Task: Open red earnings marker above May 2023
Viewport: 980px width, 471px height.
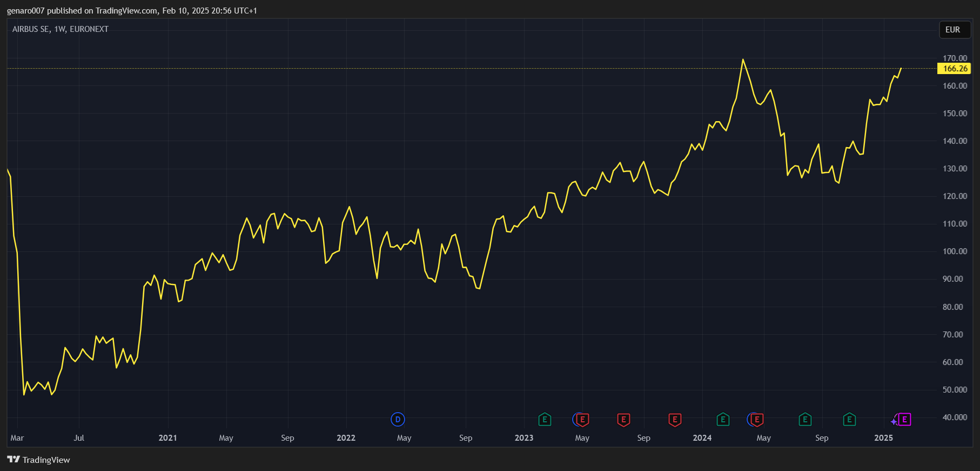Action: (582, 420)
